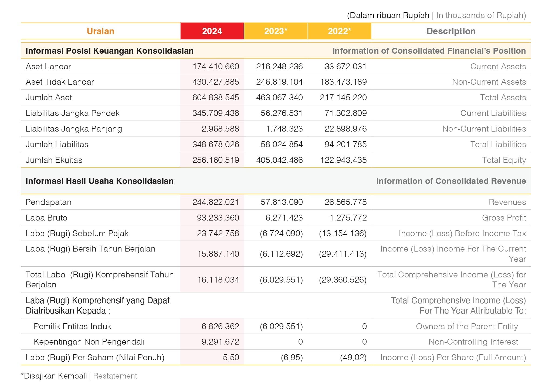Select the 2022* column header
The image size is (559, 392).
click(x=340, y=31)
